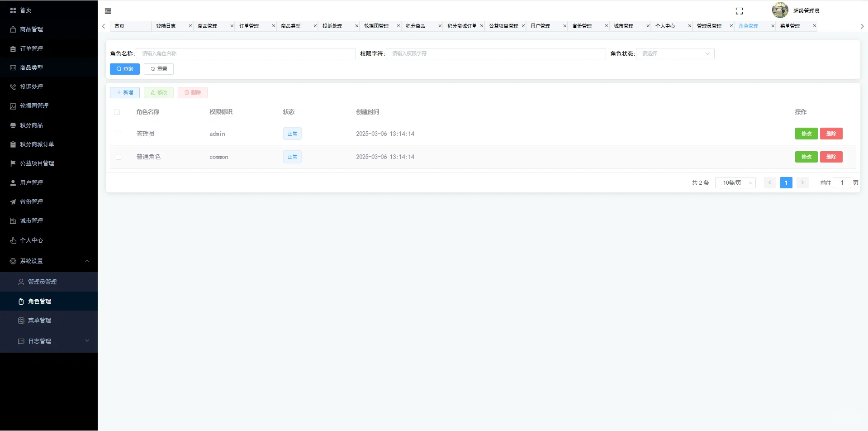This screenshot has width=868, height=431.
Task: Check the row checkbox for 管理员
Action: click(x=119, y=134)
